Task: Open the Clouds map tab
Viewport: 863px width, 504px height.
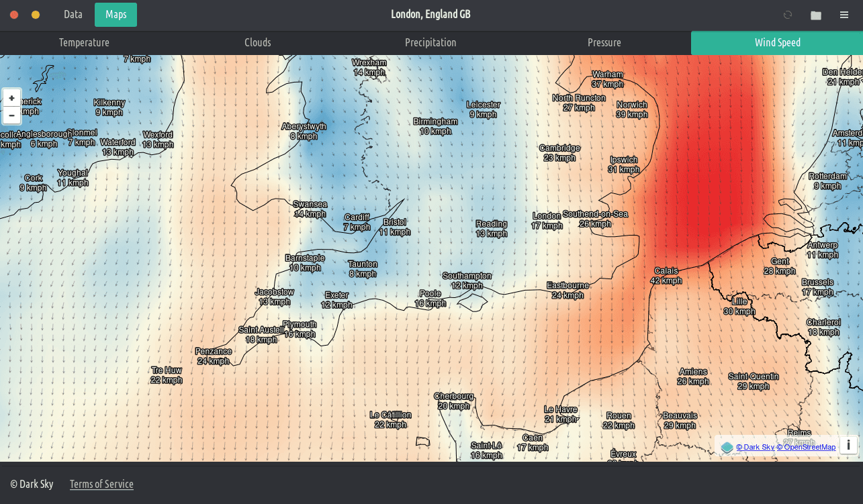Action: coord(258,43)
